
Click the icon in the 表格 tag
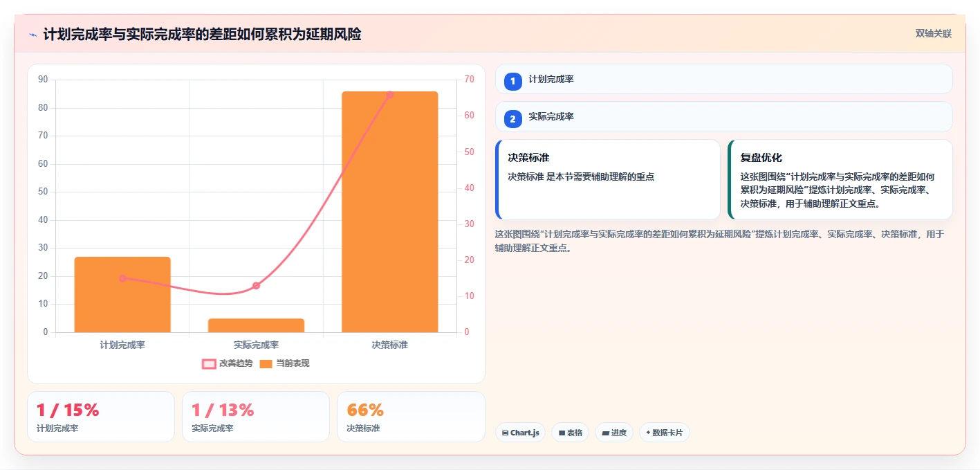tap(562, 433)
